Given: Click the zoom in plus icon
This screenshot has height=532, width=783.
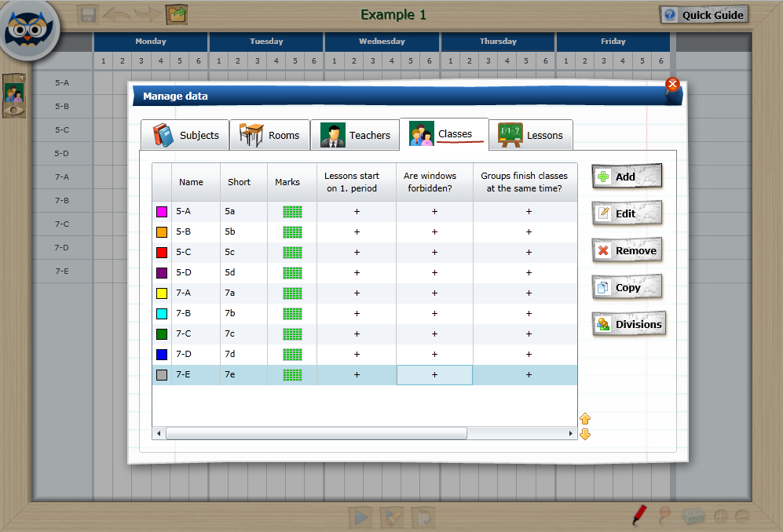Looking at the screenshot, I should (720, 516).
